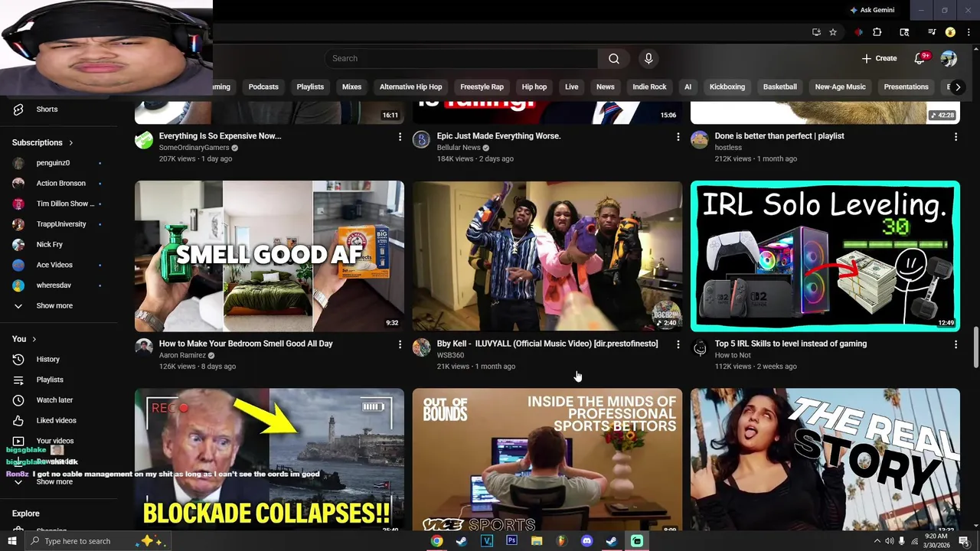Select the New-Age Music chip
The image size is (980, 551).
(840, 86)
